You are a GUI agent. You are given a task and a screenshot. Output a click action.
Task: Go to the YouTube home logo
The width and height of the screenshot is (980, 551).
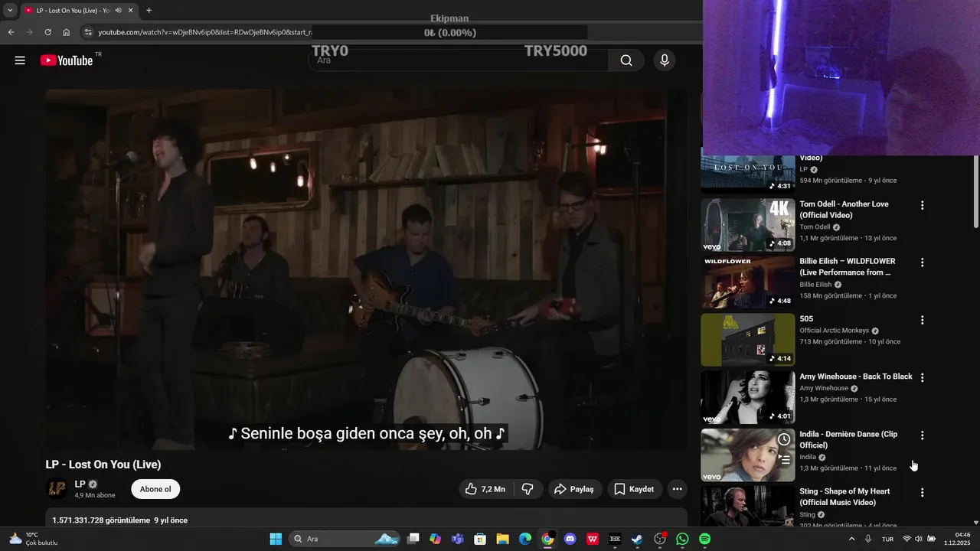coord(67,60)
